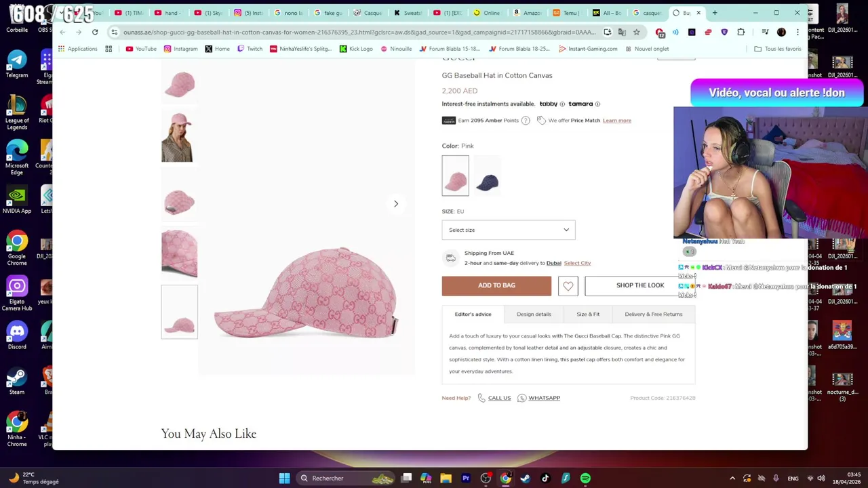Open Steam from the taskbar

click(x=525, y=478)
